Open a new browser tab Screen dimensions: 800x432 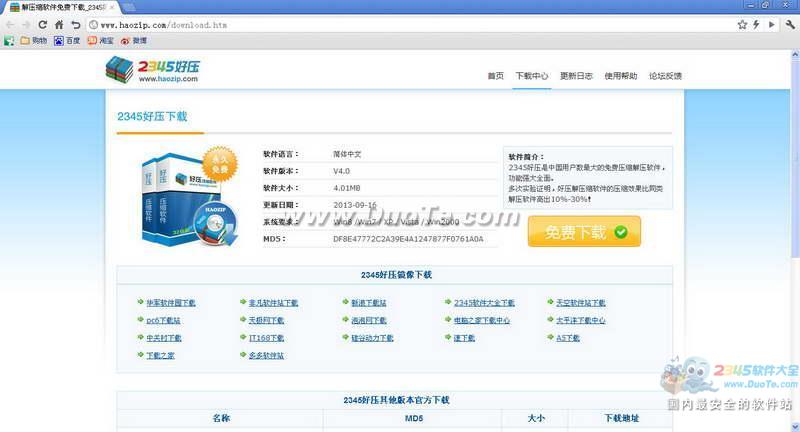(128, 7)
